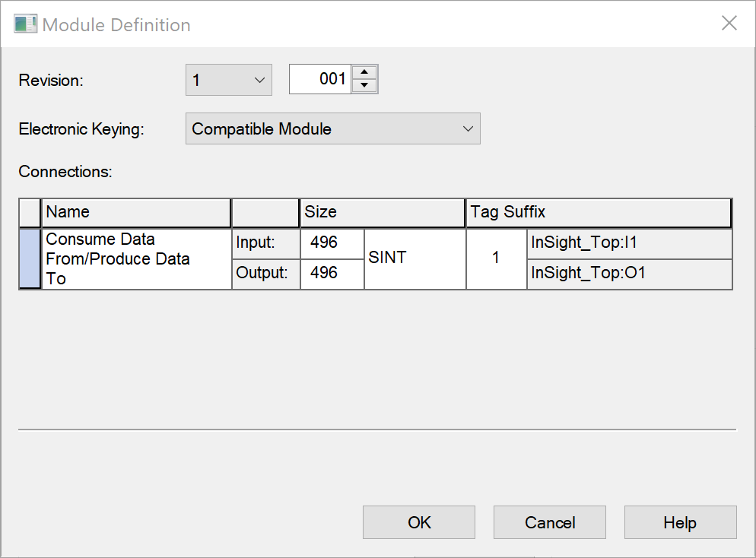Increment minor revision with up arrow
756x558 pixels.
[365, 72]
